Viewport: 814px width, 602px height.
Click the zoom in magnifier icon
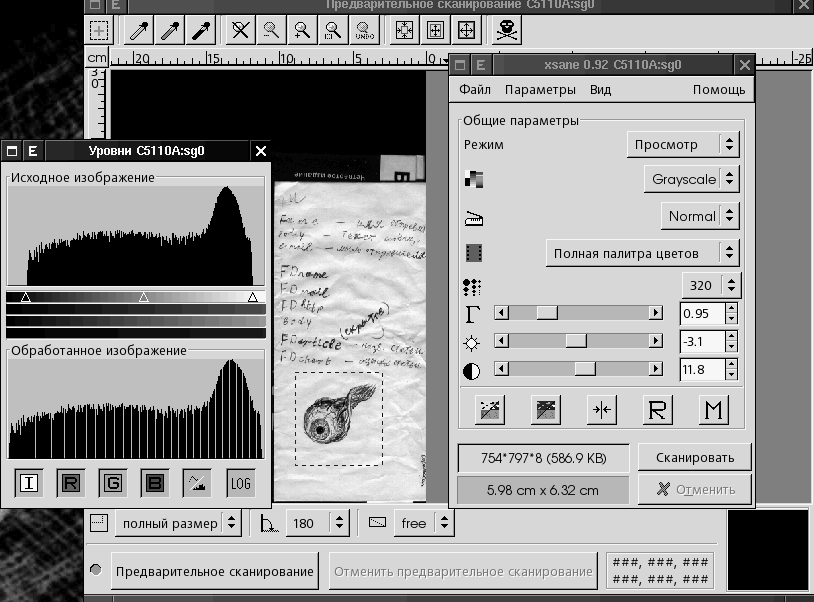point(300,30)
